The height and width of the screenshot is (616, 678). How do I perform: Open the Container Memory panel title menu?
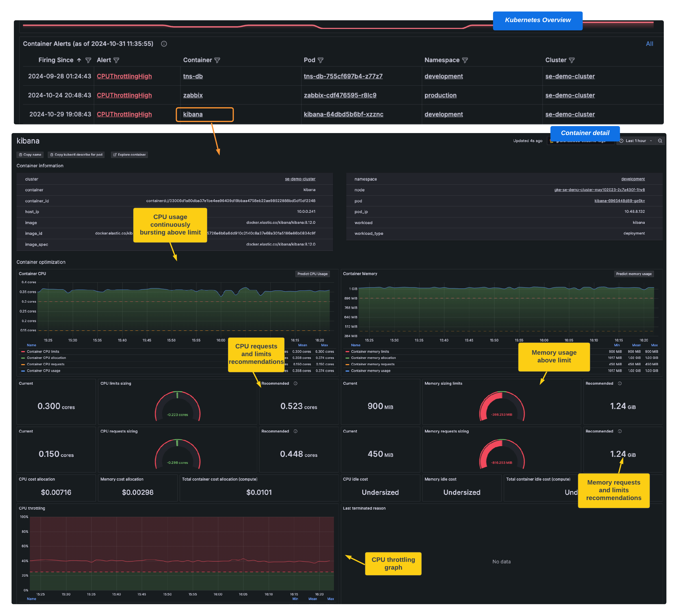pyautogui.click(x=360, y=273)
